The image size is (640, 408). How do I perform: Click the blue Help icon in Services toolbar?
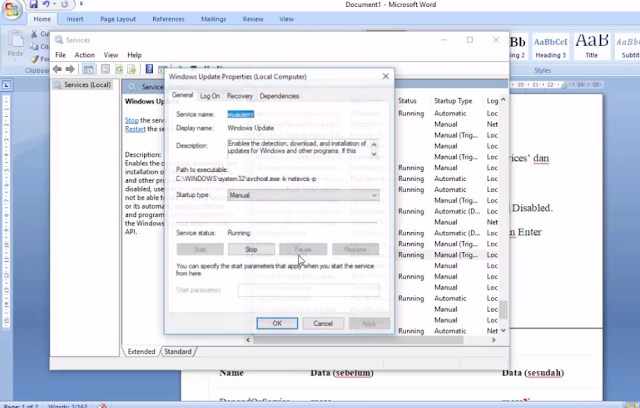tap(149, 69)
